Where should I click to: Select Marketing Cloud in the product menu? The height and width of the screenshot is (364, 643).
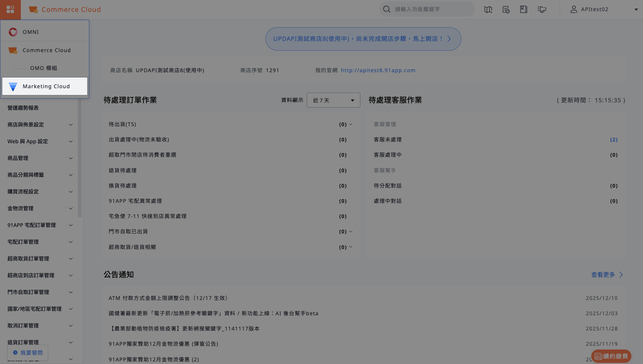[x=45, y=86]
